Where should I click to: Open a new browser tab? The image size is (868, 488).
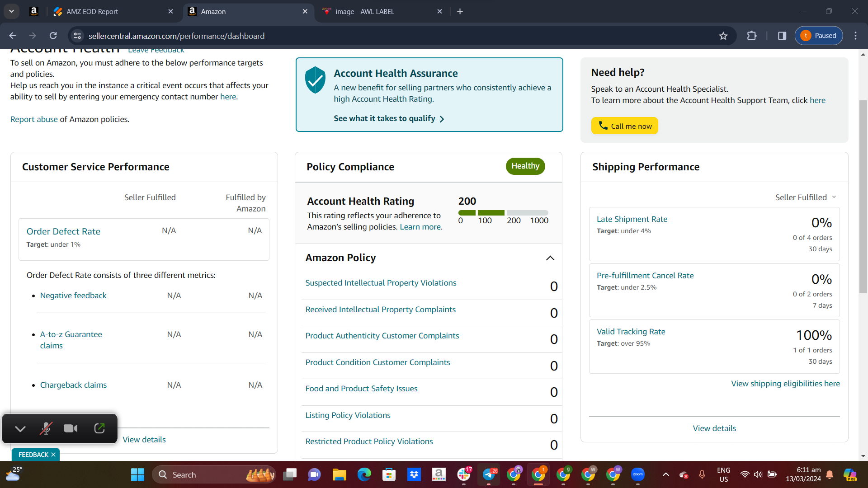tap(460, 11)
